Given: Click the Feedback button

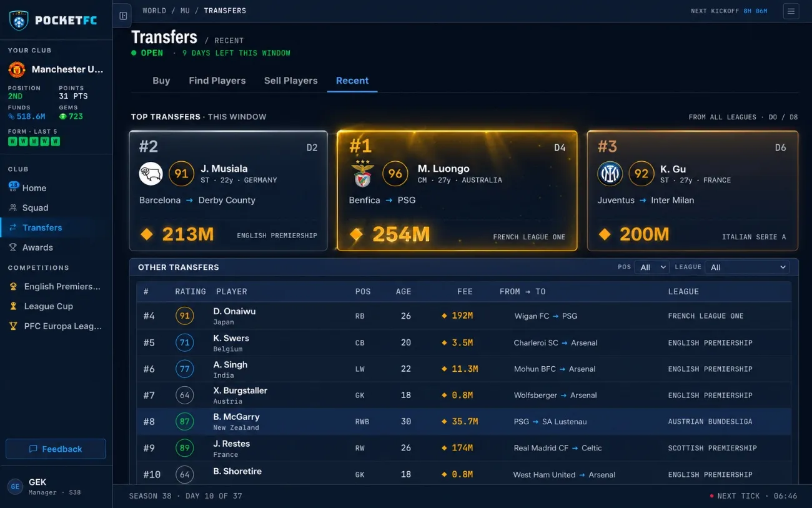Looking at the screenshot, I should [x=56, y=449].
